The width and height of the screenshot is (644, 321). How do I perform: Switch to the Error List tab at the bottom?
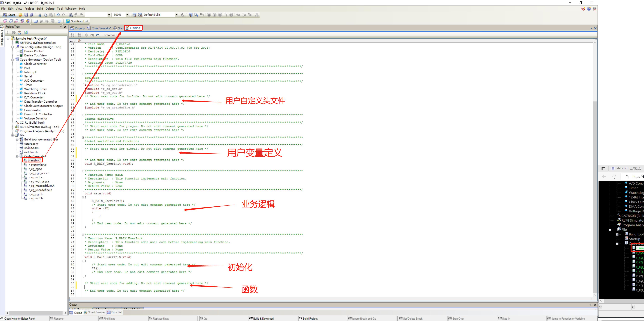(x=115, y=312)
